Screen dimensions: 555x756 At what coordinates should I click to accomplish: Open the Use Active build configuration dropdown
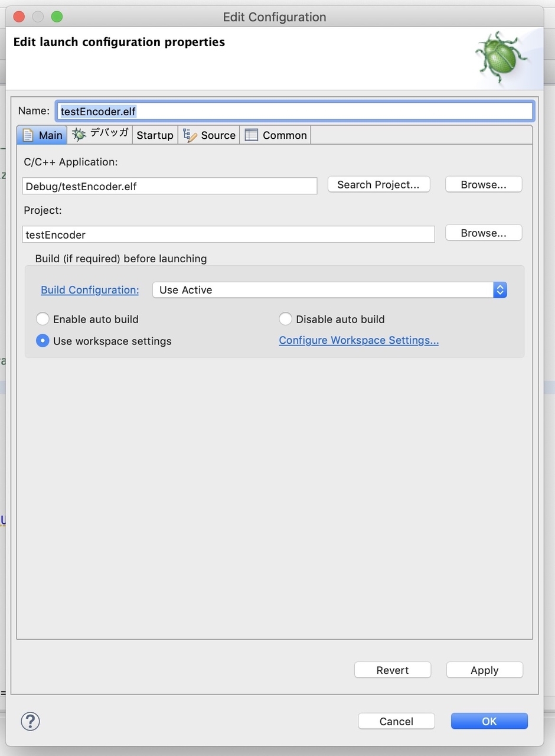329,290
